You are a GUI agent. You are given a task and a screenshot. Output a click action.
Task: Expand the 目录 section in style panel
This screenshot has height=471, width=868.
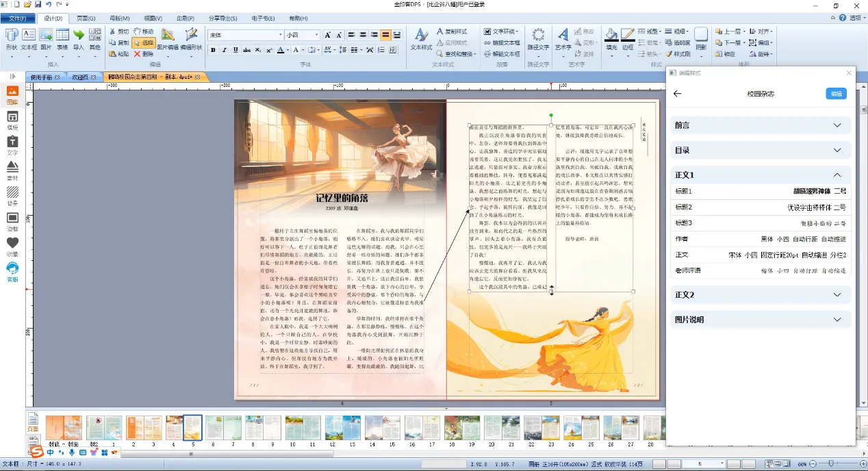pos(837,150)
